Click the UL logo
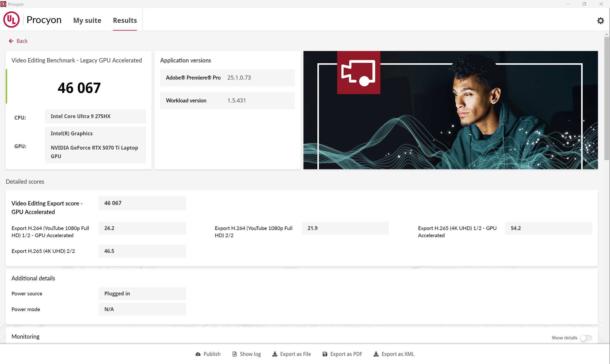The height and width of the screenshot is (364, 610). [x=11, y=19]
